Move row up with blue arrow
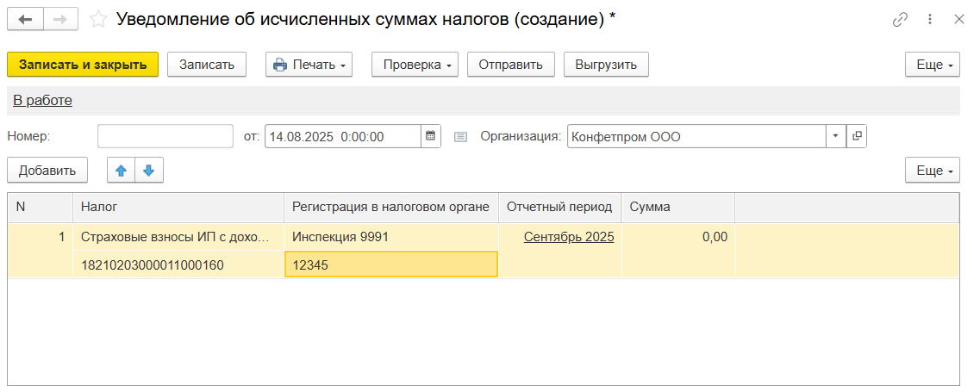Viewport: 980px width, 392px height. tap(121, 171)
